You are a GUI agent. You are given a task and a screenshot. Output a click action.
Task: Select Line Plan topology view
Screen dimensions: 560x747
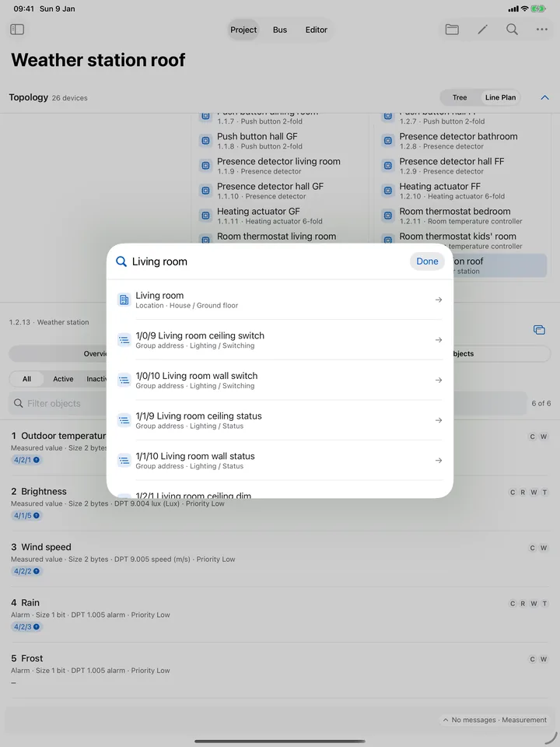[500, 98]
